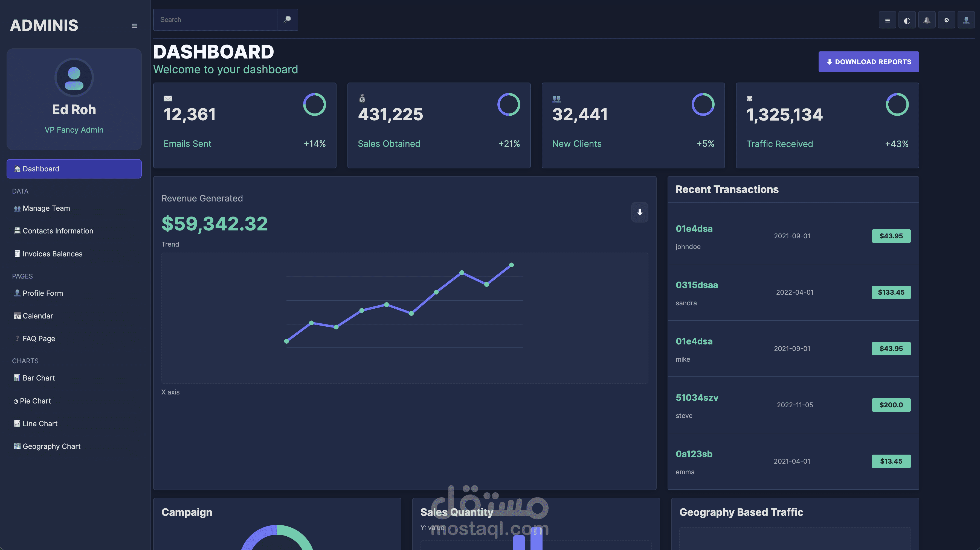
Task: Click the Emails Sent progress circle
Action: click(x=314, y=104)
